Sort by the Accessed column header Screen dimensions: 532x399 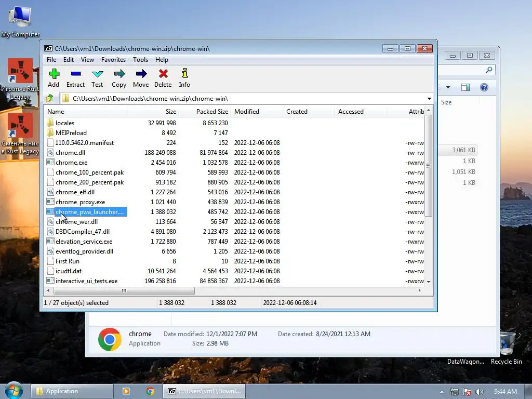(x=361, y=112)
